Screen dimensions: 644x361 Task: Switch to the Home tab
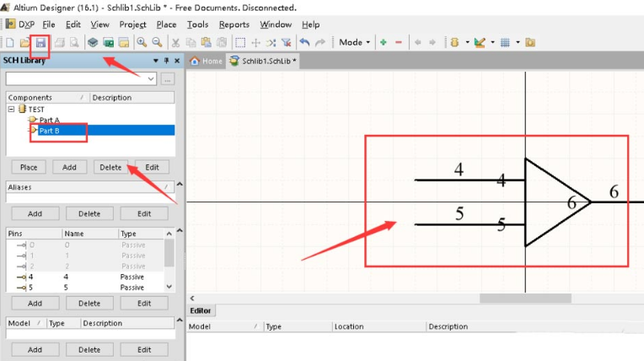click(207, 62)
